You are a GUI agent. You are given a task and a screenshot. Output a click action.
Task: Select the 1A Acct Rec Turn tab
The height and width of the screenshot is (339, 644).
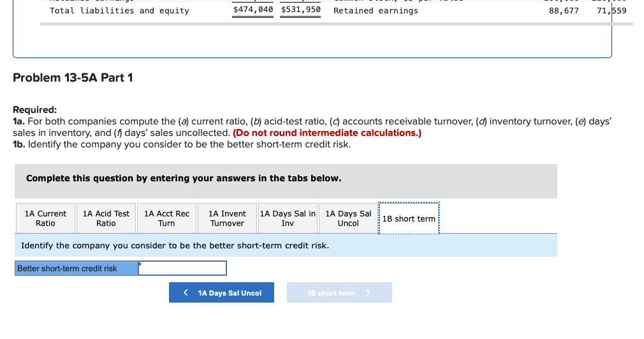pos(167,218)
